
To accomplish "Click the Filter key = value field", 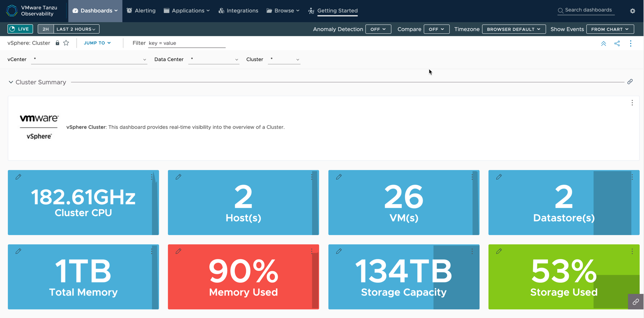I will pos(187,43).
